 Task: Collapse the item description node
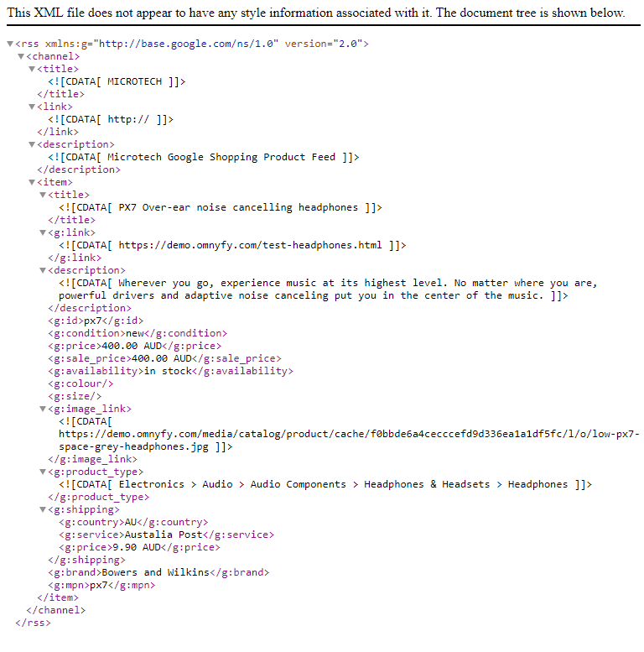click(43, 271)
